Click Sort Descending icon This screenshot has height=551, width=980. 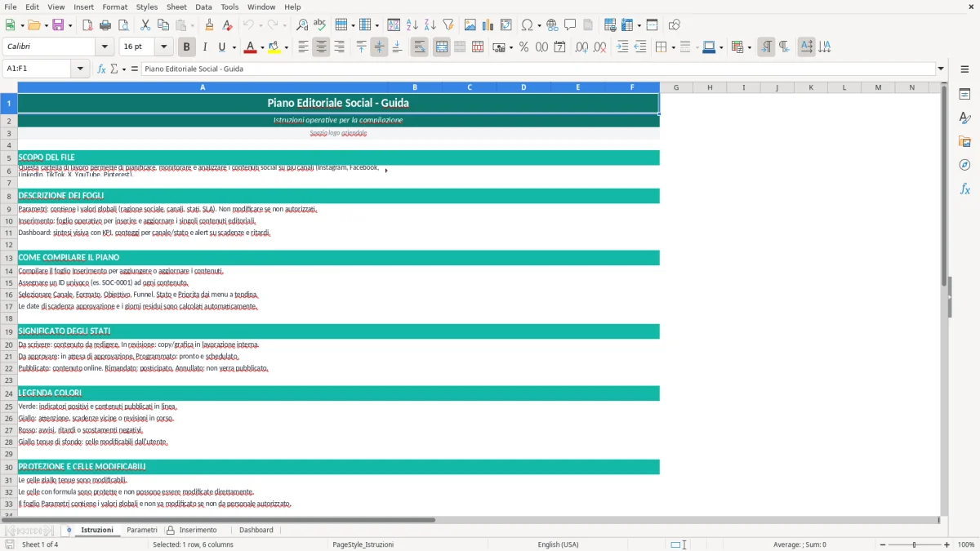click(430, 25)
